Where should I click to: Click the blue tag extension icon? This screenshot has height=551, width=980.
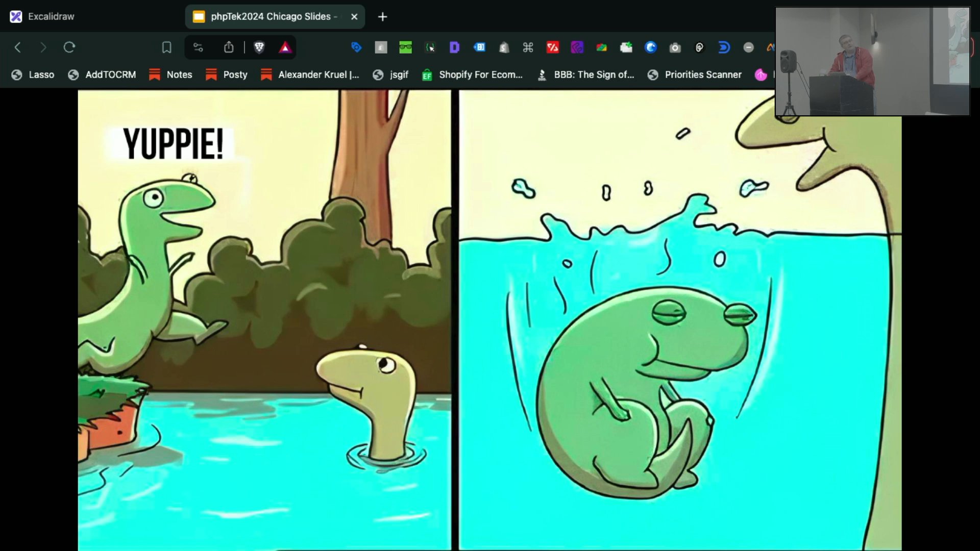(356, 47)
